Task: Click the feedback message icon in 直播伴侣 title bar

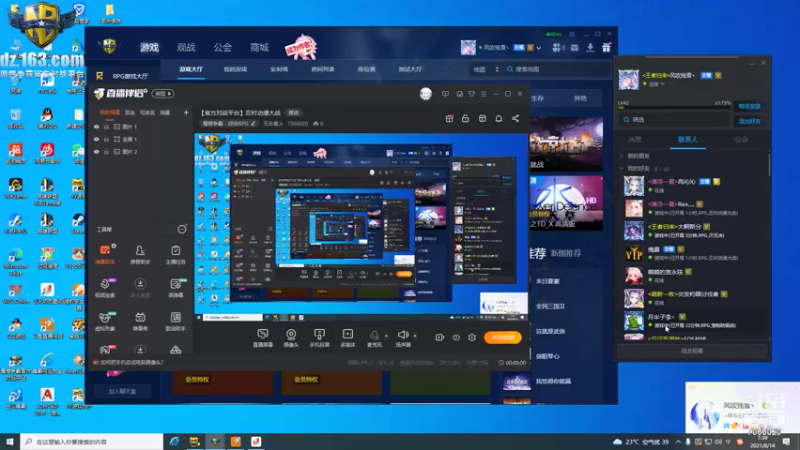Action: click(x=445, y=94)
